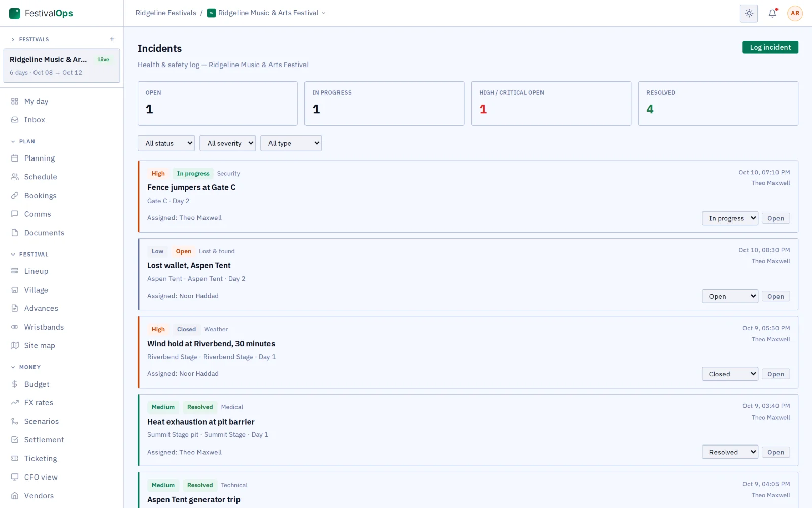This screenshot has height=508, width=812.
Task: Open the notifications bell
Action: pos(772,13)
